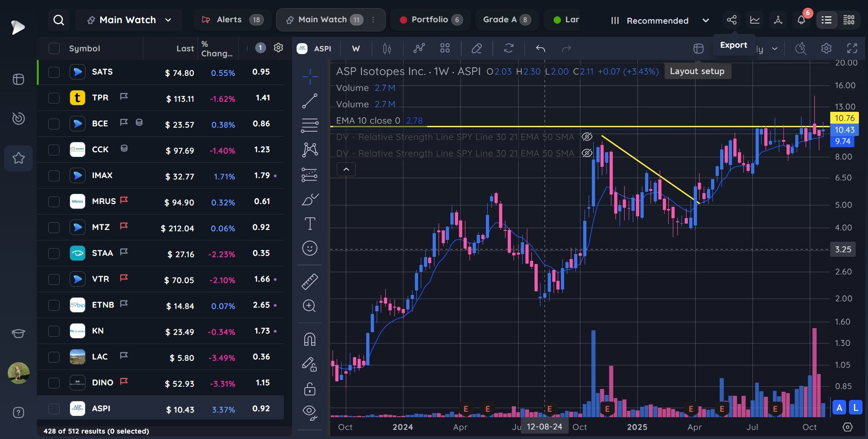Check the IMAX row checkbox

coord(54,176)
